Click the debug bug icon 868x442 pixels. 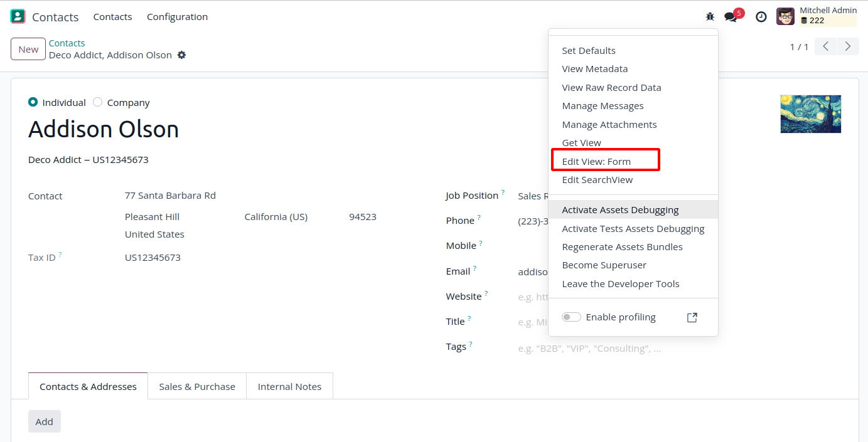pos(710,17)
